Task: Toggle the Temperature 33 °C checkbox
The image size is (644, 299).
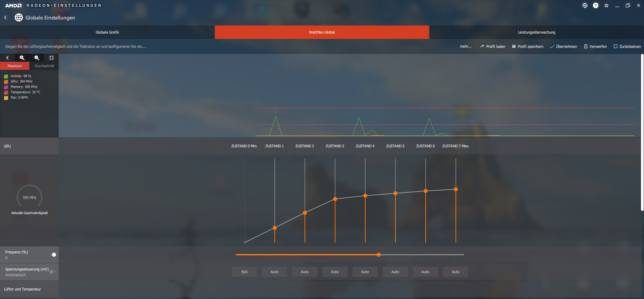Action: 6,92
